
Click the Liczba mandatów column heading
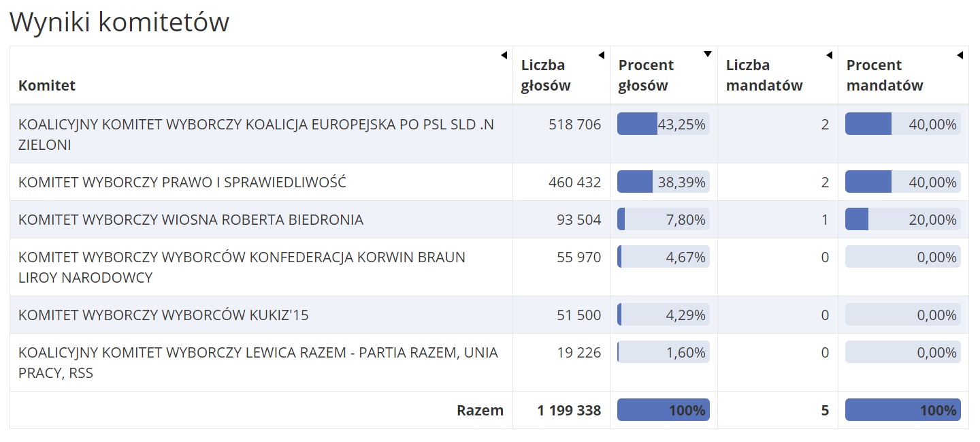[x=764, y=75]
